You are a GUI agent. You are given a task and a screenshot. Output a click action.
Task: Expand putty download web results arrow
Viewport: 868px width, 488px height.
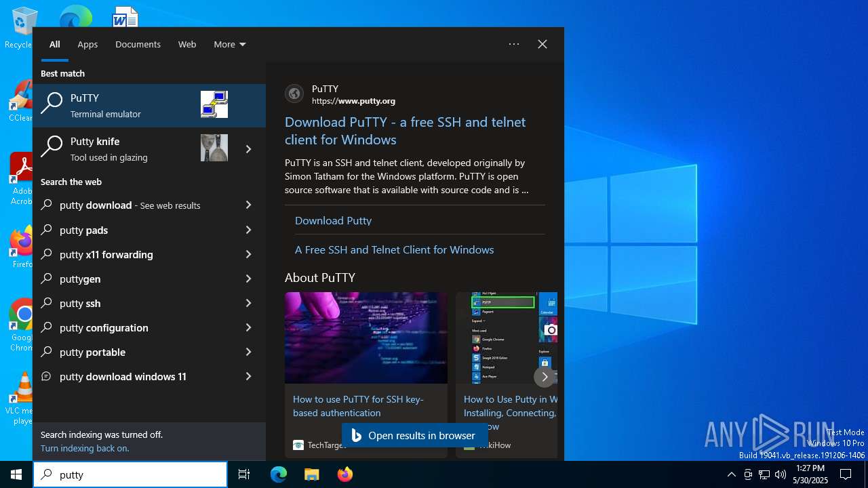click(248, 205)
